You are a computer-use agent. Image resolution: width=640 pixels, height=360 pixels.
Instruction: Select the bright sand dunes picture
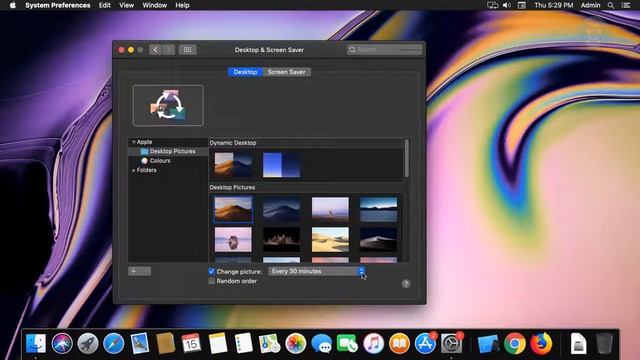tap(330, 240)
